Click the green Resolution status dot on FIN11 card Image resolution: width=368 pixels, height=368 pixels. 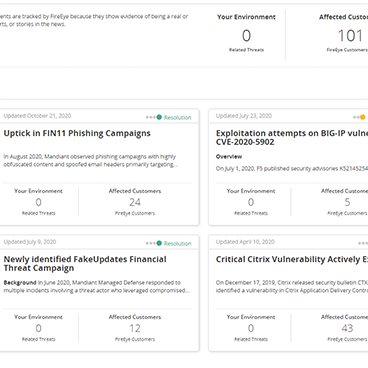(x=159, y=117)
